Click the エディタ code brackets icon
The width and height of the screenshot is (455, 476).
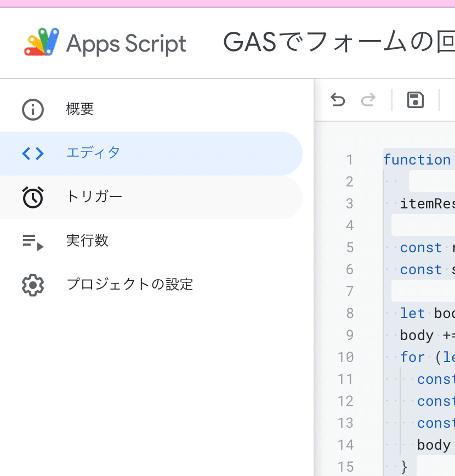tap(33, 154)
